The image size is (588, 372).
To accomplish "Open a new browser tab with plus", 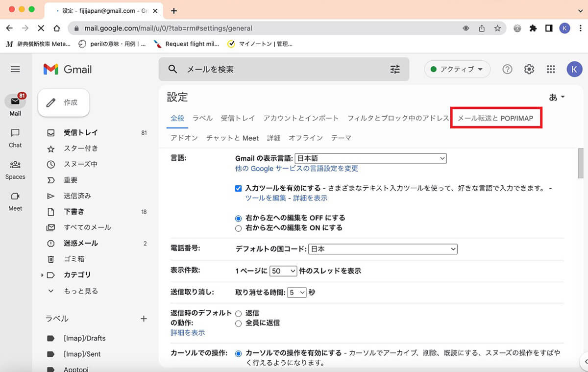I will (x=173, y=11).
